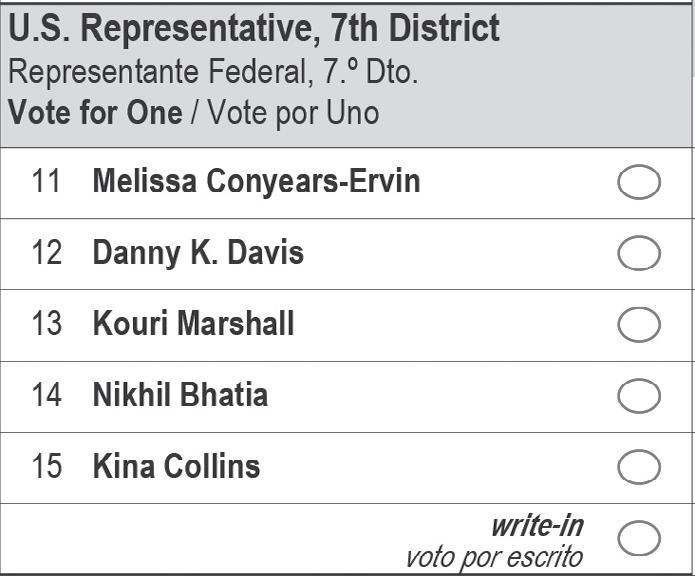
Task: Fill the oval for Kouri Marshall
Action: 639,324
